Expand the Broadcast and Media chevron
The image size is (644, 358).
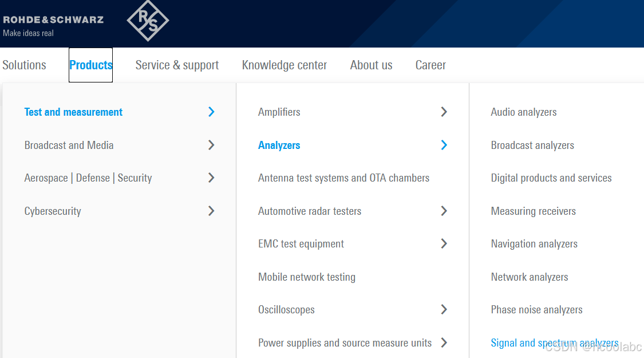211,145
